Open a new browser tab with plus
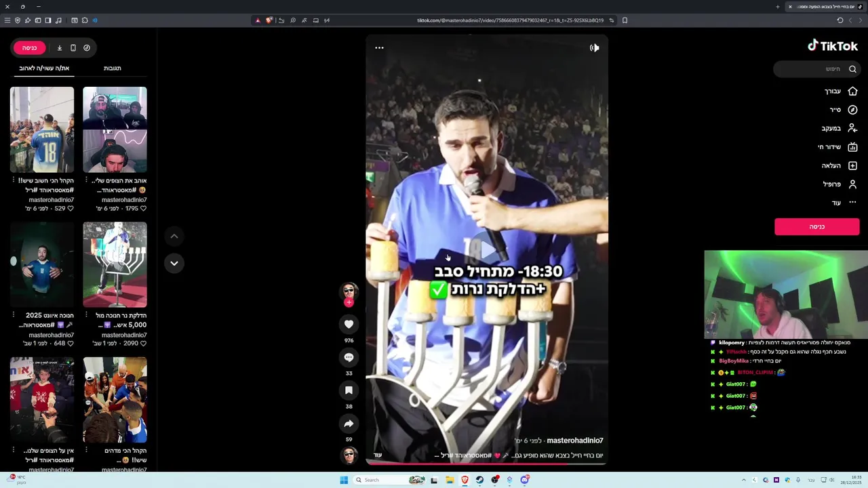Viewport: 868px width, 488px height. click(x=777, y=7)
